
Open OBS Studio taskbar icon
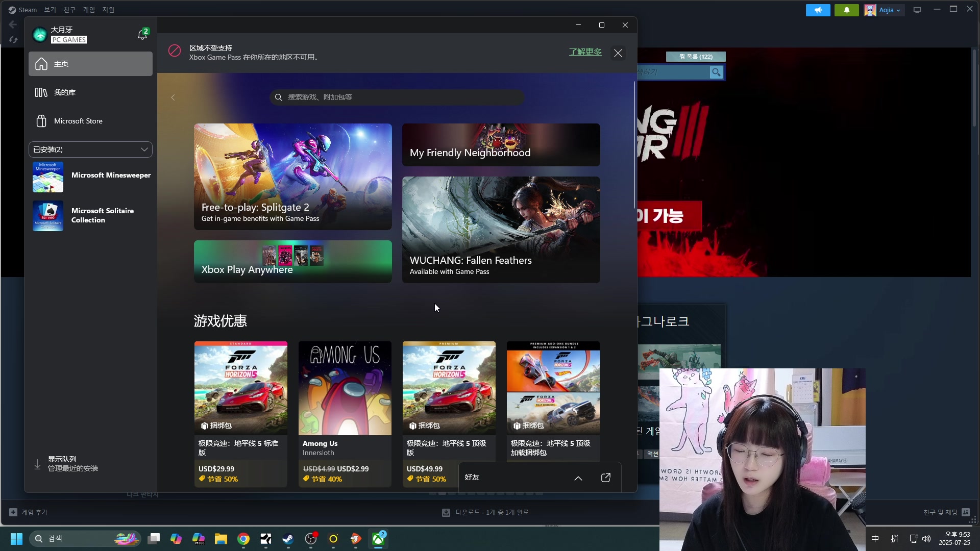click(x=311, y=539)
